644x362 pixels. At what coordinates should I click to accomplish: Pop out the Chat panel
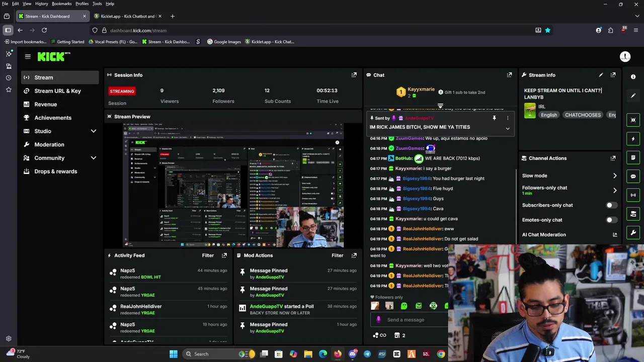coord(509,75)
